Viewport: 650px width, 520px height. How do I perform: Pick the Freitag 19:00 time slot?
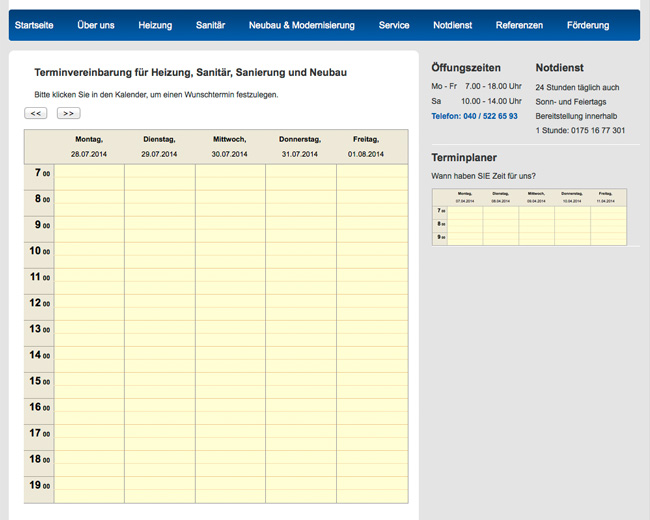(x=372, y=485)
